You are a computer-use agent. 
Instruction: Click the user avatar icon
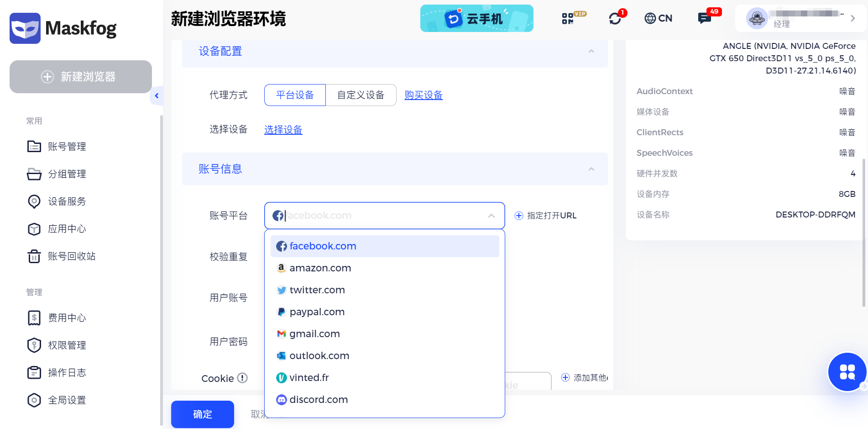click(757, 18)
